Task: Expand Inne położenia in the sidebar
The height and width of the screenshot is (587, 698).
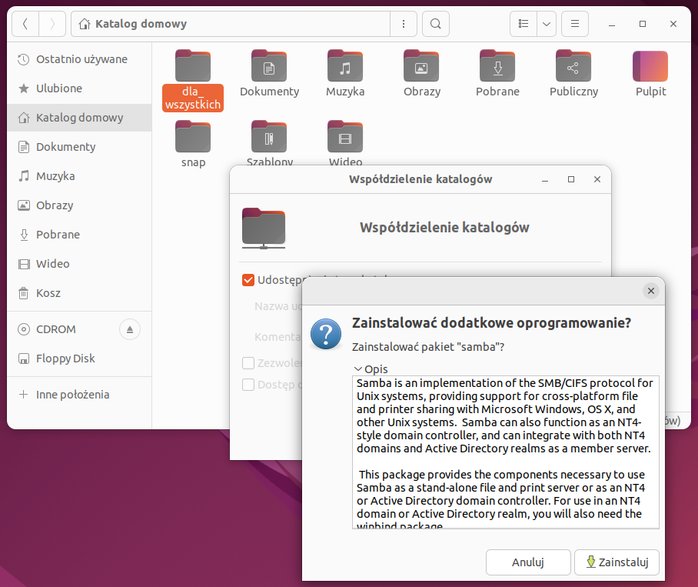Action: click(x=64, y=394)
